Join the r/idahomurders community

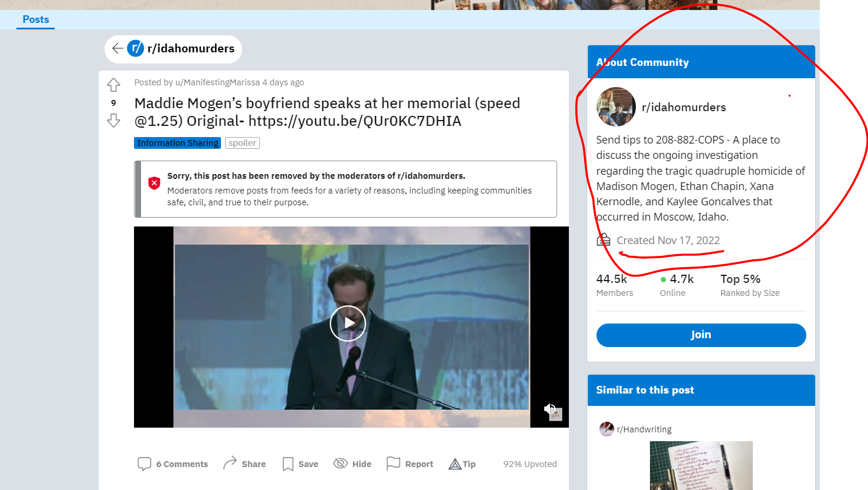point(701,335)
